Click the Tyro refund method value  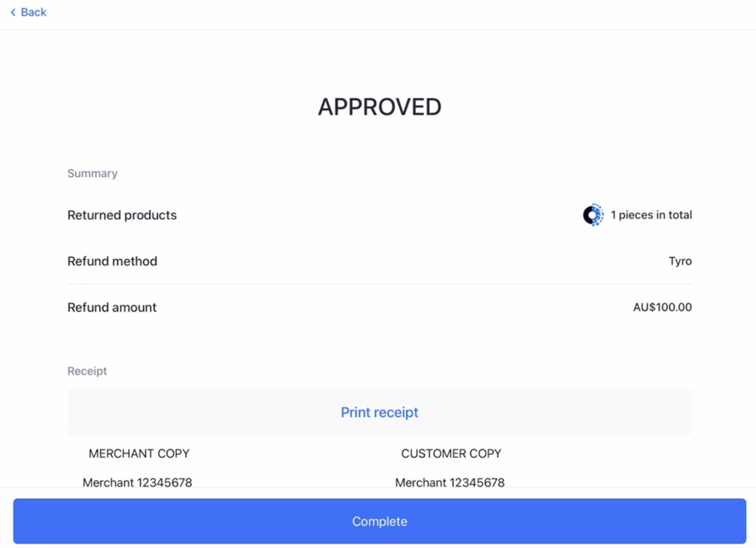pyautogui.click(x=680, y=261)
